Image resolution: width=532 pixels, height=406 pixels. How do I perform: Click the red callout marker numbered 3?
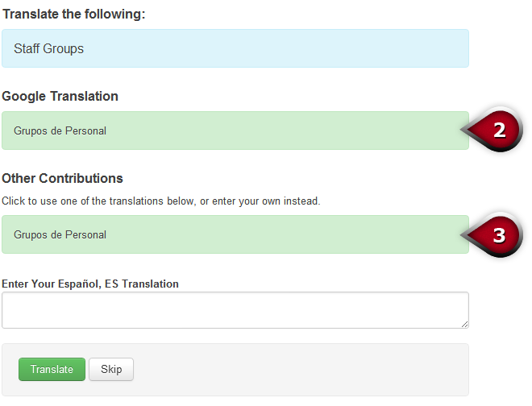click(497, 234)
